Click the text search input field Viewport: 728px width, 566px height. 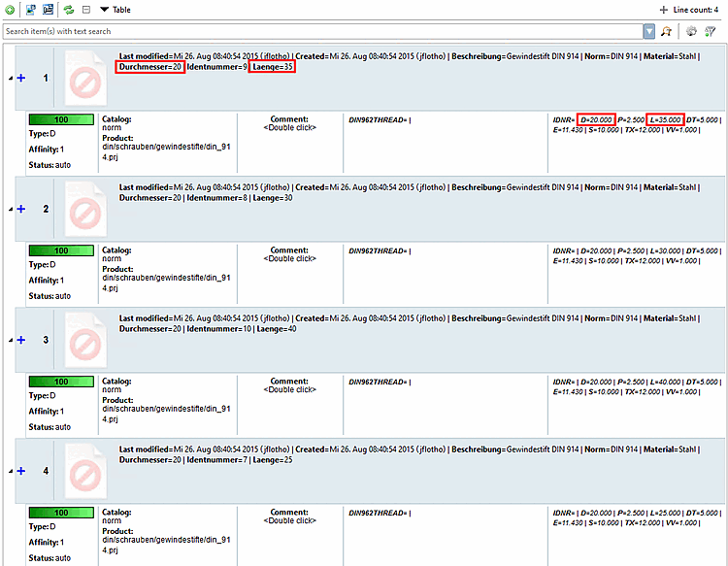tap(322, 32)
